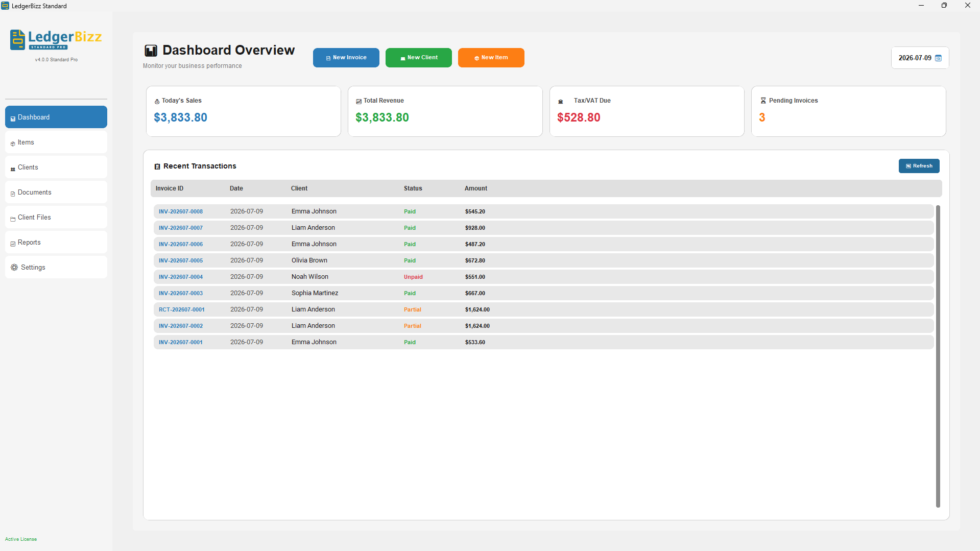Click the Settings gear icon in sidebar
980x551 pixels.
click(x=14, y=268)
